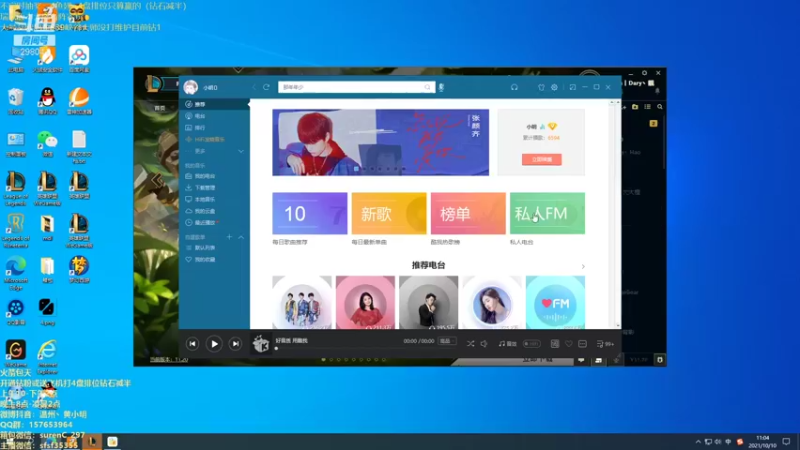Open the heart FM radio thumbnail
The image size is (800, 450).
click(555, 303)
